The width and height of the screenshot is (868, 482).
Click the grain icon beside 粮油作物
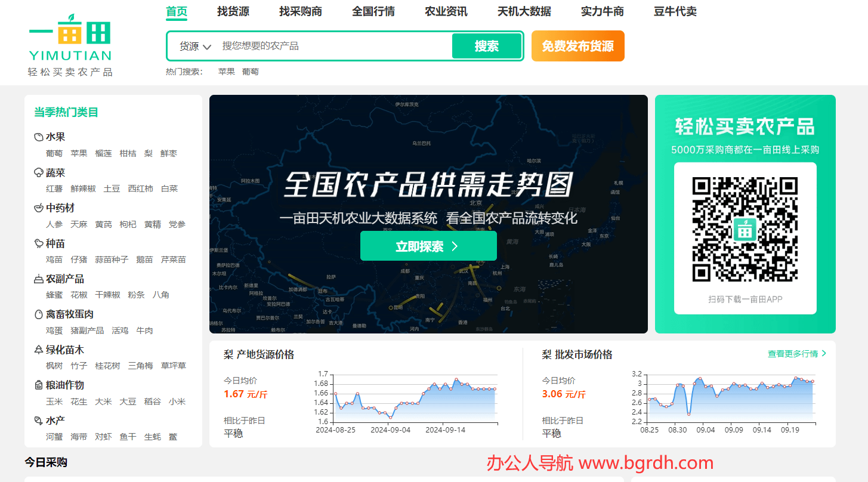[x=39, y=385]
